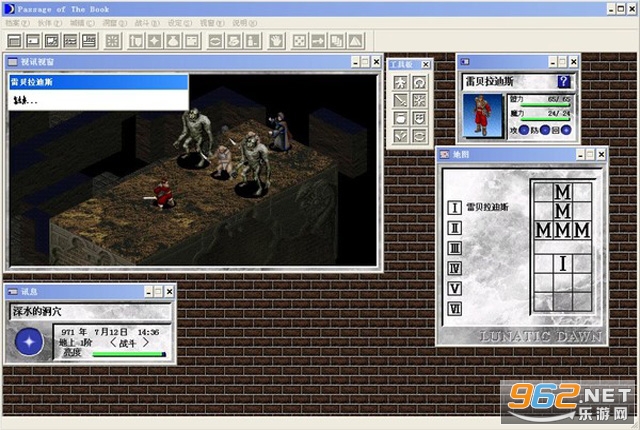Select party slot V in map panel
Image resolution: width=640 pixels, height=430 pixels.
pyautogui.click(x=455, y=288)
